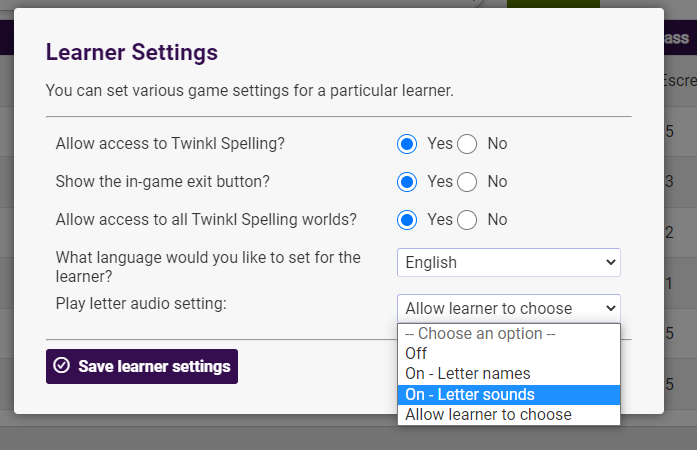The image size is (697, 450).
Task: Select No for Allow access to Twinkl Spelling
Action: (467, 144)
